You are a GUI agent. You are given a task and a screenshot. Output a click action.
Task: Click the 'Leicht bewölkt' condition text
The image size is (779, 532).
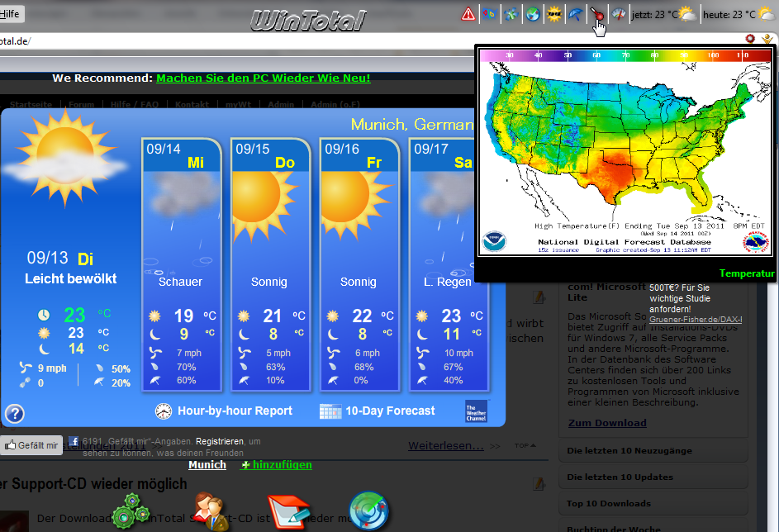70,278
